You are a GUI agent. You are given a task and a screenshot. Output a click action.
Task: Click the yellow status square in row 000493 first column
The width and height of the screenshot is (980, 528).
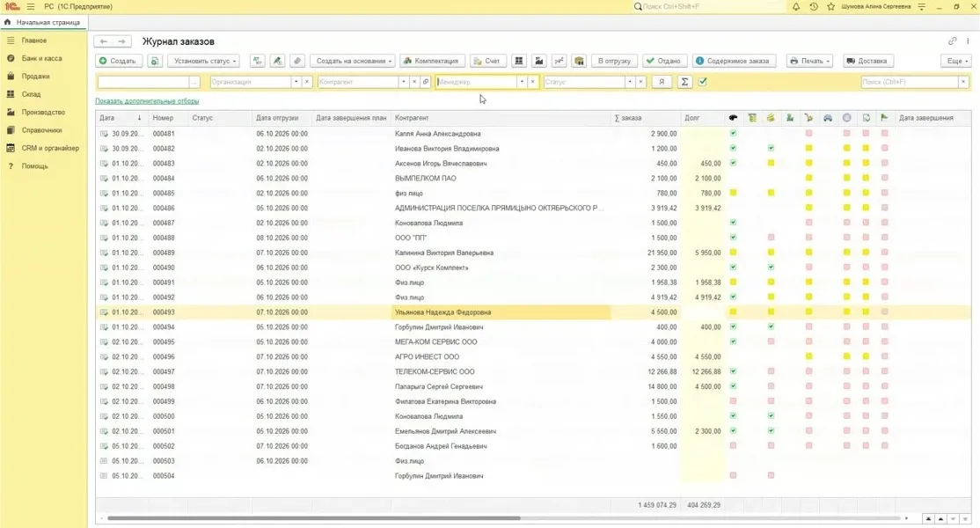coord(733,312)
